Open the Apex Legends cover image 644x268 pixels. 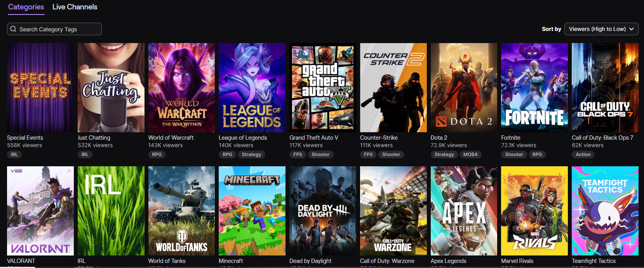[464, 211]
